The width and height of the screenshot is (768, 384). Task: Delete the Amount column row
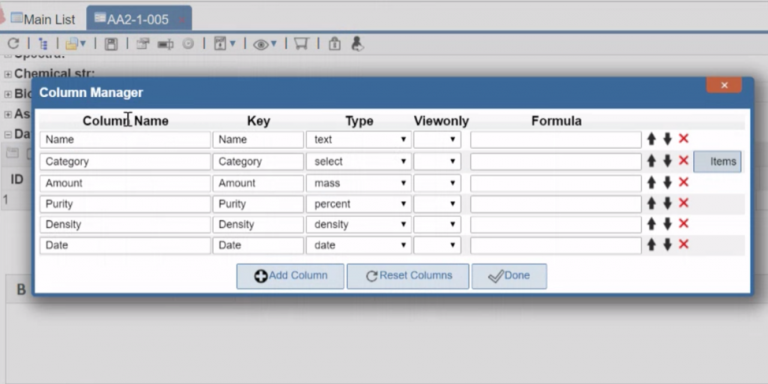pyautogui.click(x=683, y=182)
